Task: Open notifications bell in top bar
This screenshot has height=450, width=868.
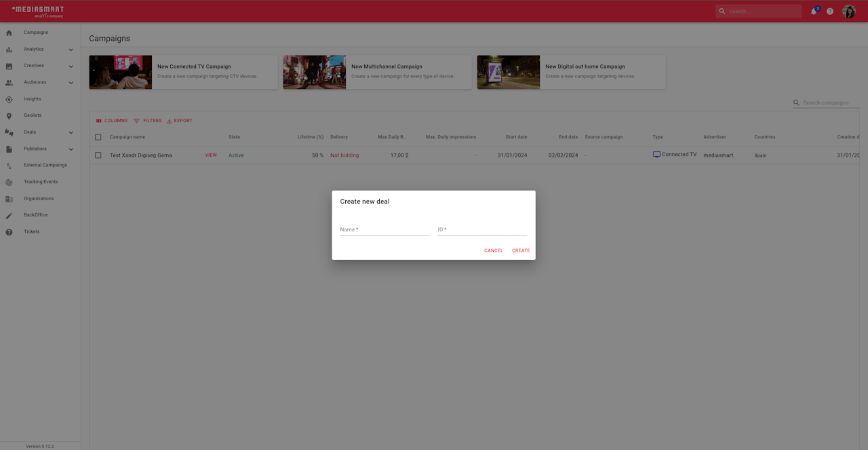Action: [x=814, y=12]
